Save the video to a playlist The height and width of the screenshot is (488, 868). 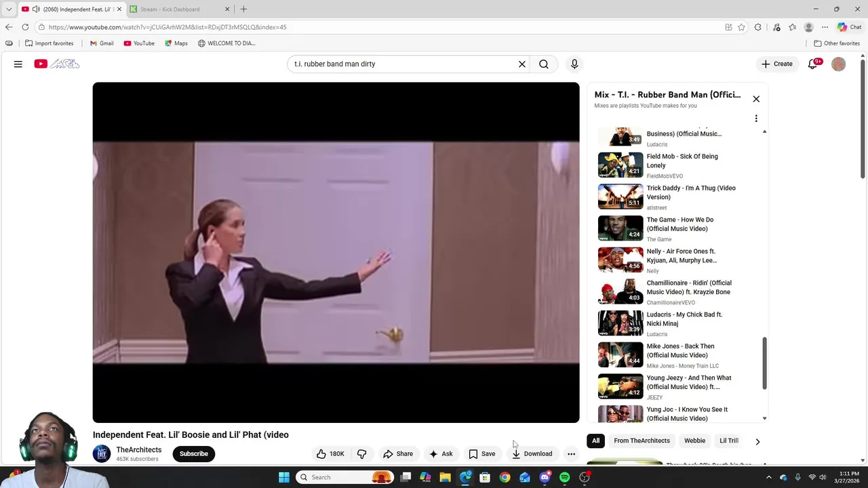(482, 453)
